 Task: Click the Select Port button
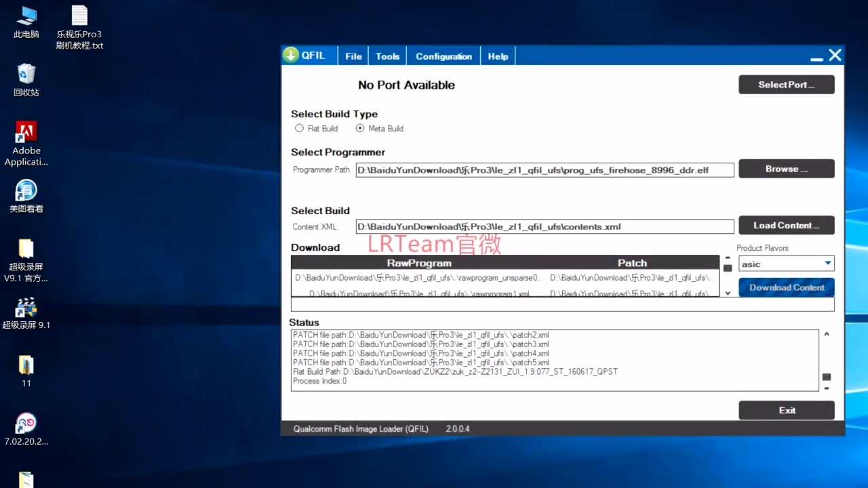pos(787,85)
